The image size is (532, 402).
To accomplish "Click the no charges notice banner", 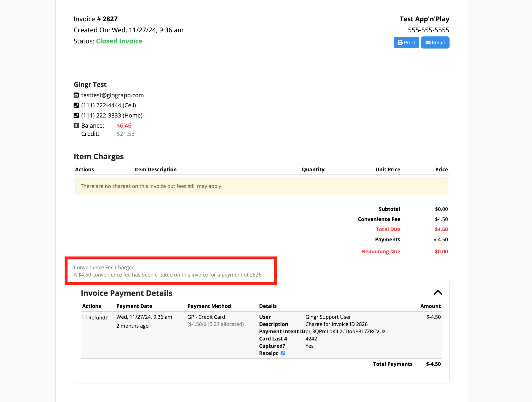I will click(x=262, y=186).
